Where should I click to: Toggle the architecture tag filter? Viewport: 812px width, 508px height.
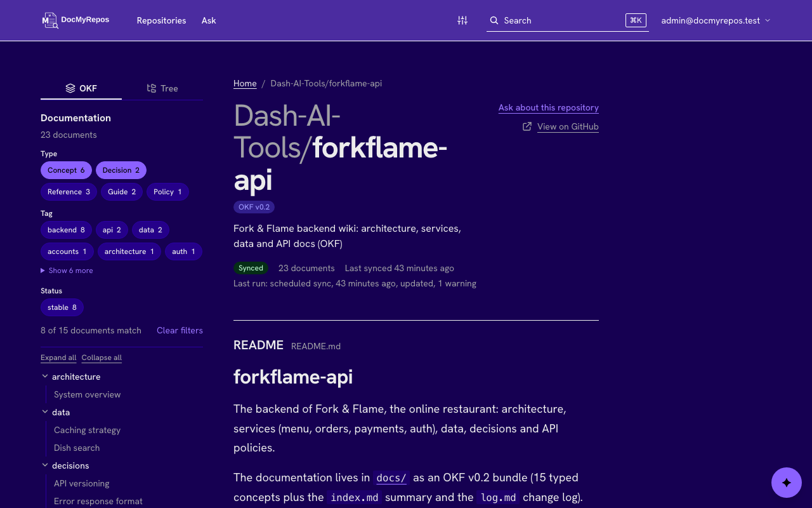tap(129, 251)
